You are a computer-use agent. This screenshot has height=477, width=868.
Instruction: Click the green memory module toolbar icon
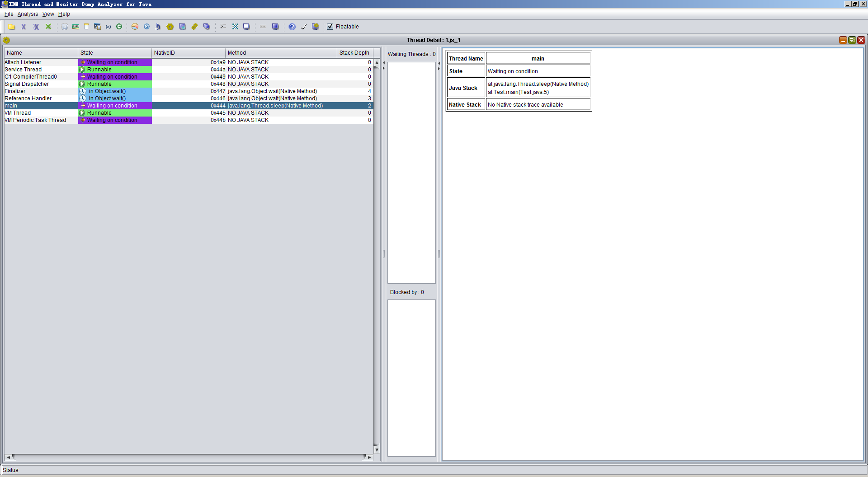coord(75,27)
